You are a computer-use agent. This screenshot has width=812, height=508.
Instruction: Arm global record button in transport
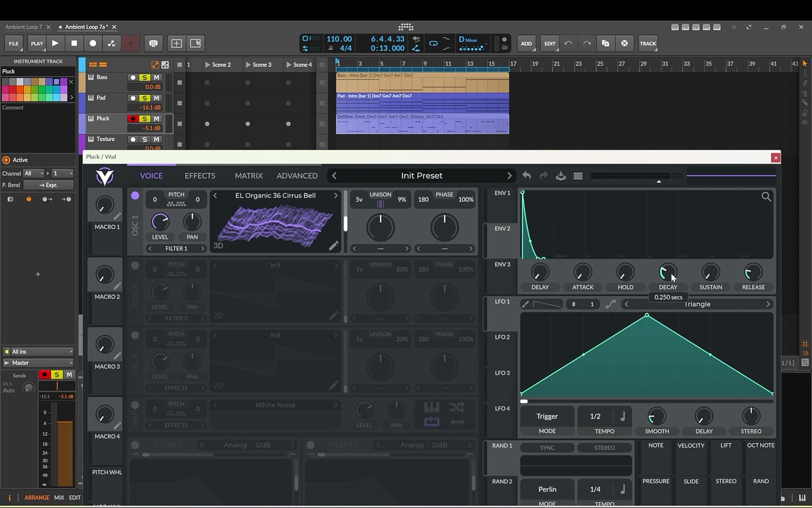(x=93, y=43)
